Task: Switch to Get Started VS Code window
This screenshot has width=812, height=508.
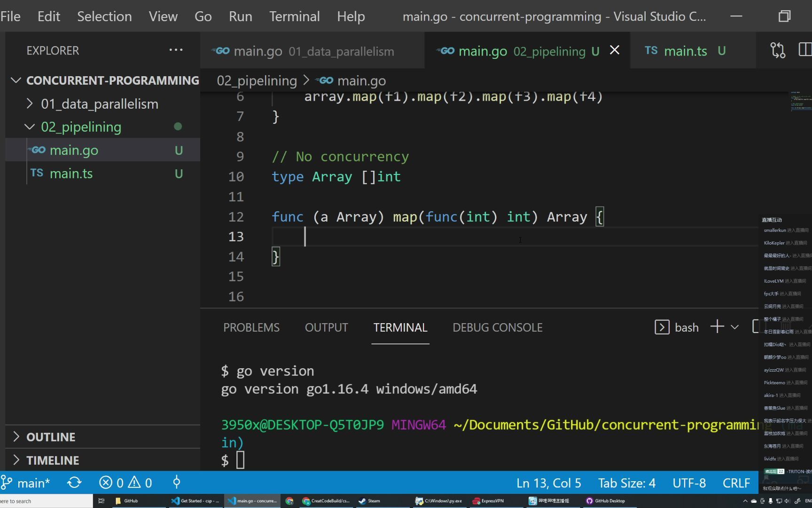Action: [x=195, y=501]
